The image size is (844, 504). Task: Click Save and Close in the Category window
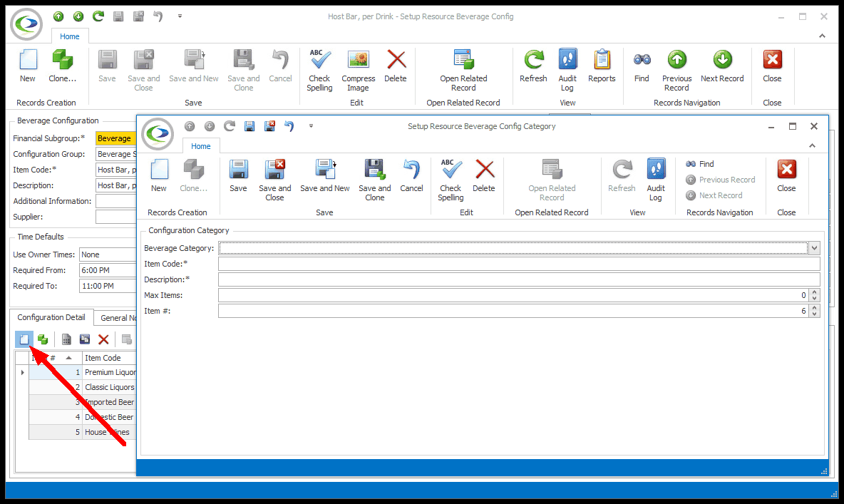tap(274, 180)
